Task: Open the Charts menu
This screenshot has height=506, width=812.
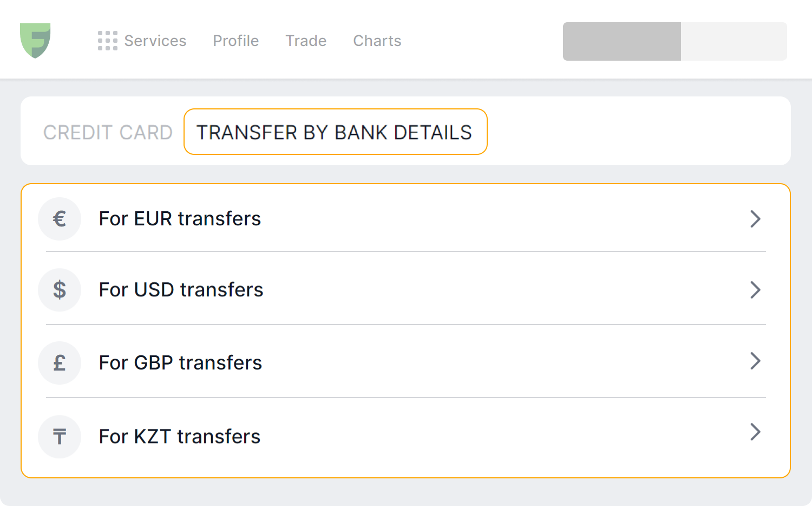Action: (x=377, y=41)
